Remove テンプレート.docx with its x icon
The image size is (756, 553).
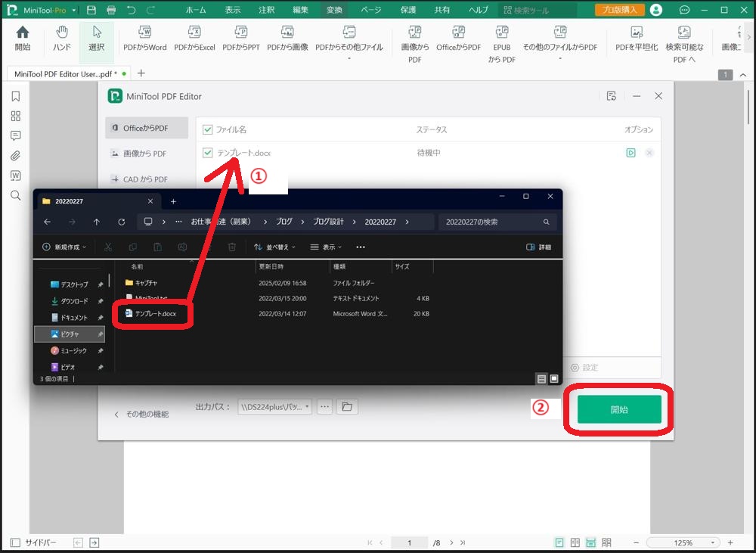point(649,153)
